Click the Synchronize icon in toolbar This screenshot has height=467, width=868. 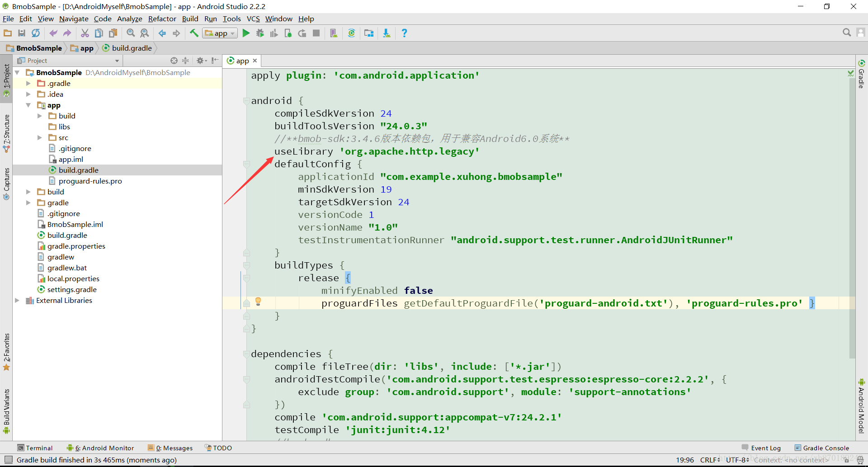point(36,33)
